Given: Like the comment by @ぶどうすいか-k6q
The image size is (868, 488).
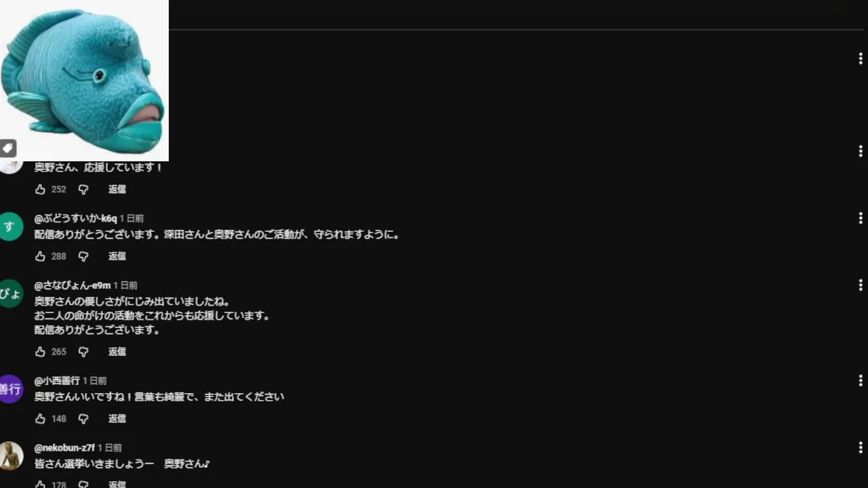Looking at the screenshot, I should point(41,256).
